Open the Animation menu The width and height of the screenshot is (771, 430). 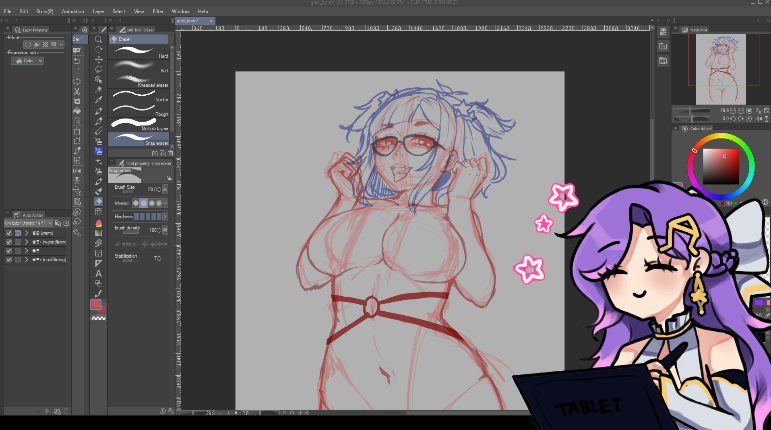[x=73, y=11]
